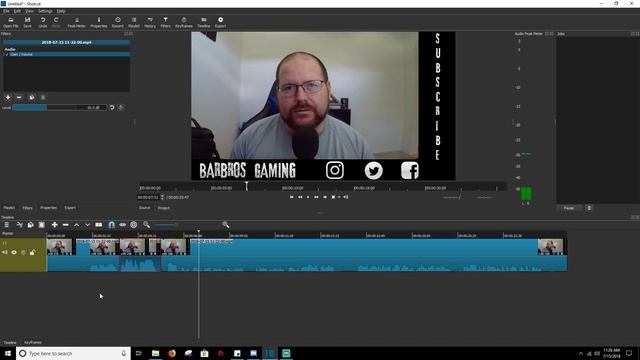This screenshot has height=360, width=640.
Task: Select the Source player tab
Action: (144, 208)
